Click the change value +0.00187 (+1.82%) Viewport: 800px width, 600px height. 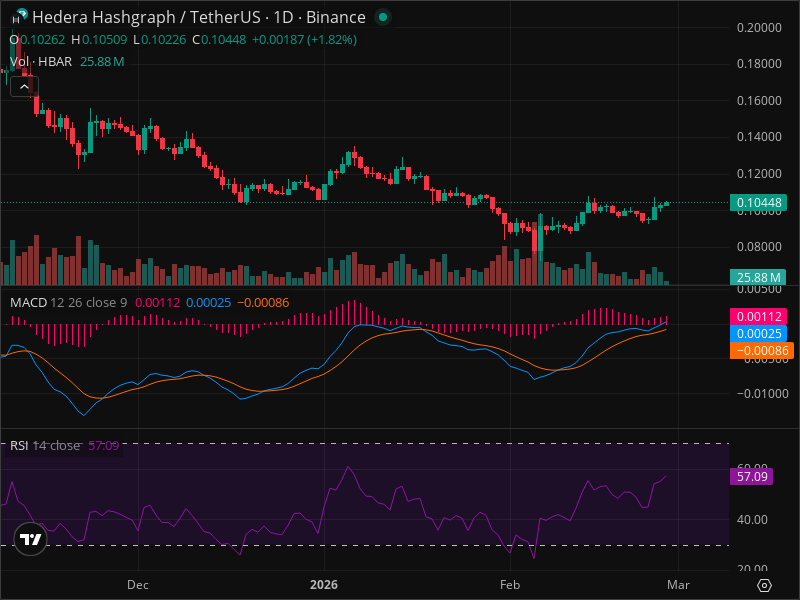[x=304, y=40]
